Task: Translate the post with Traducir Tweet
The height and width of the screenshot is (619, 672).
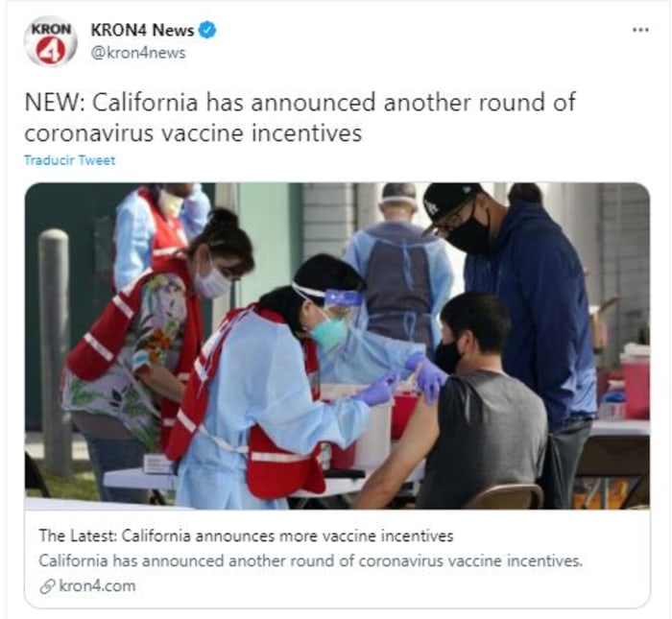Action: click(x=69, y=160)
